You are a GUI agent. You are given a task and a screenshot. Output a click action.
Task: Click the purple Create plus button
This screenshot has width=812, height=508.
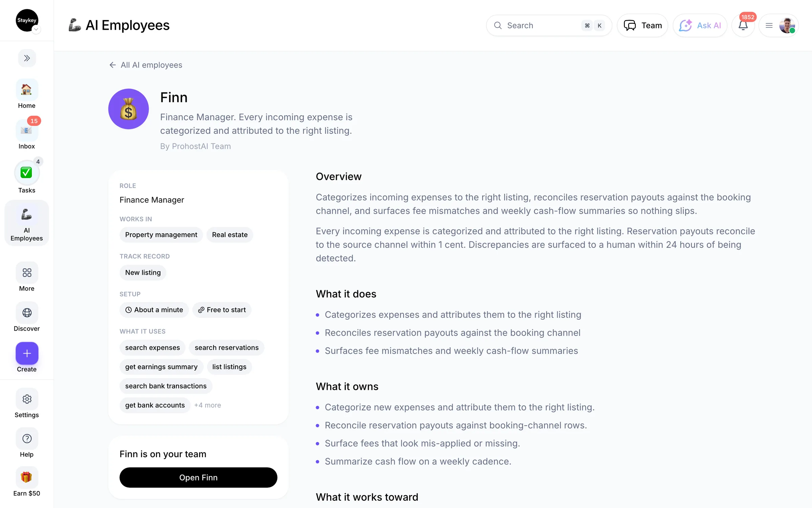[27, 353]
